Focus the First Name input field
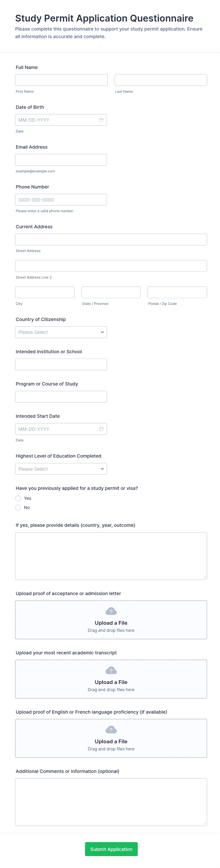220x868 pixels. tap(61, 80)
